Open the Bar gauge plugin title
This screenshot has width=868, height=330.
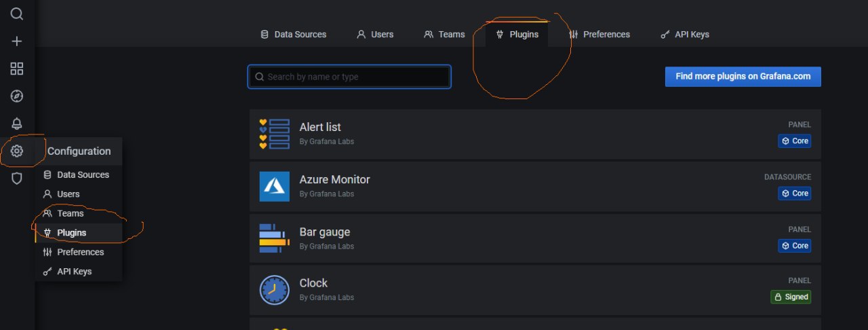325,232
